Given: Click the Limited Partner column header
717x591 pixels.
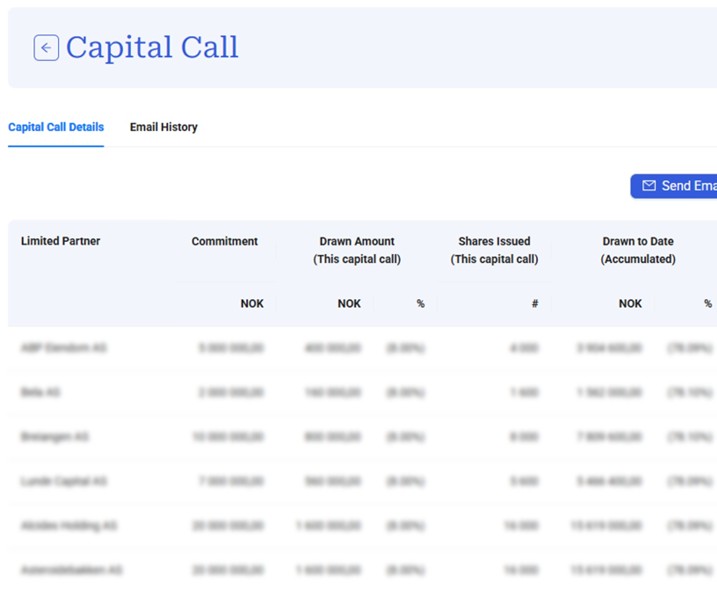Looking at the screenshot, I should tap(61, 241).
